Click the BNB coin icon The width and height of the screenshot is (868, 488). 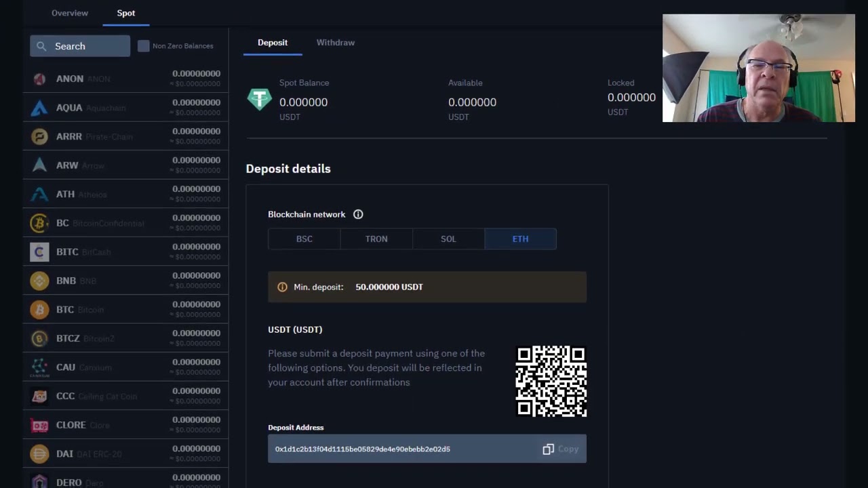(39, 281)
